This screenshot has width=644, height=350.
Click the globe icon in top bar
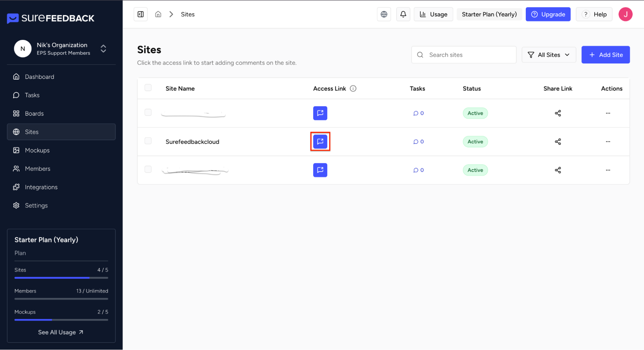click(x=384, y=14)
